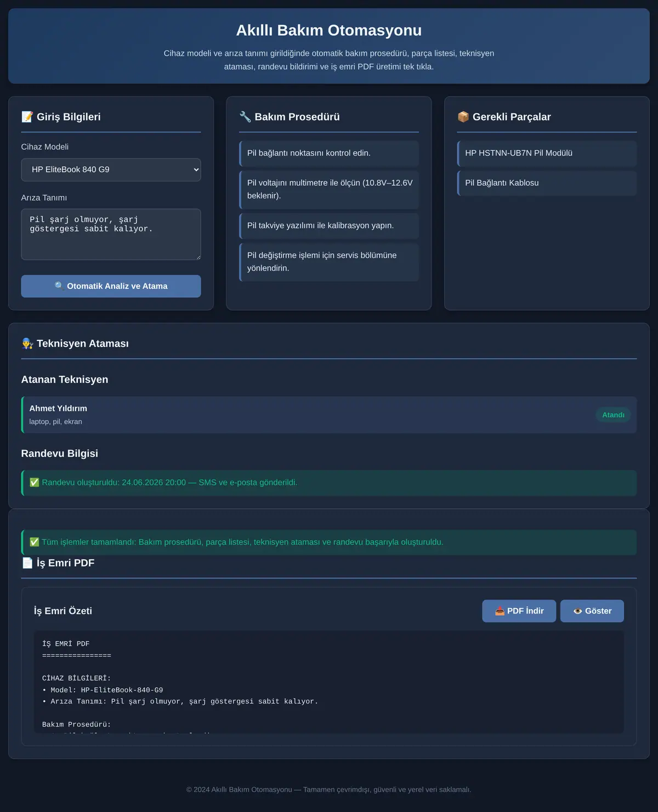The image size is (658, 812).
Task: Click the textarea resize handle corner
Action: (x=198, y=257)
